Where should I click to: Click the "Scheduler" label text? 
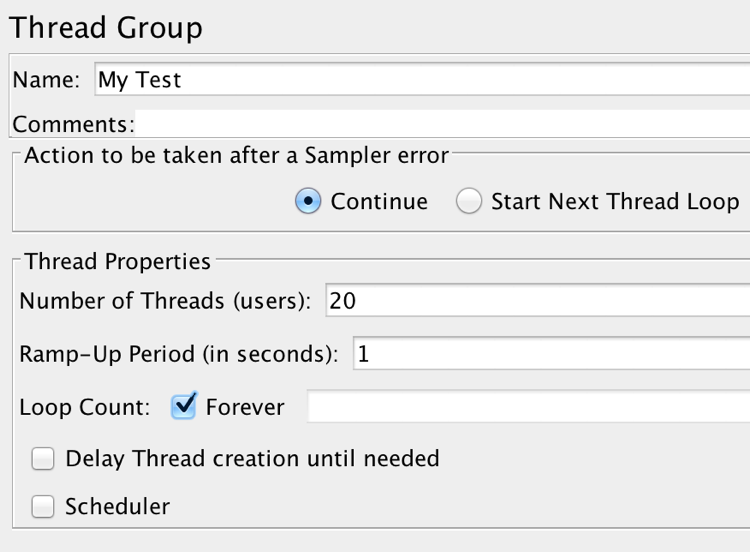[117, 507]
